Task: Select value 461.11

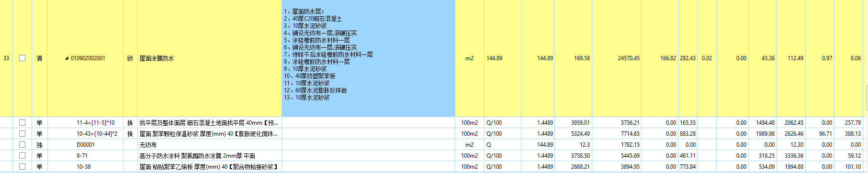Action: 688,156
